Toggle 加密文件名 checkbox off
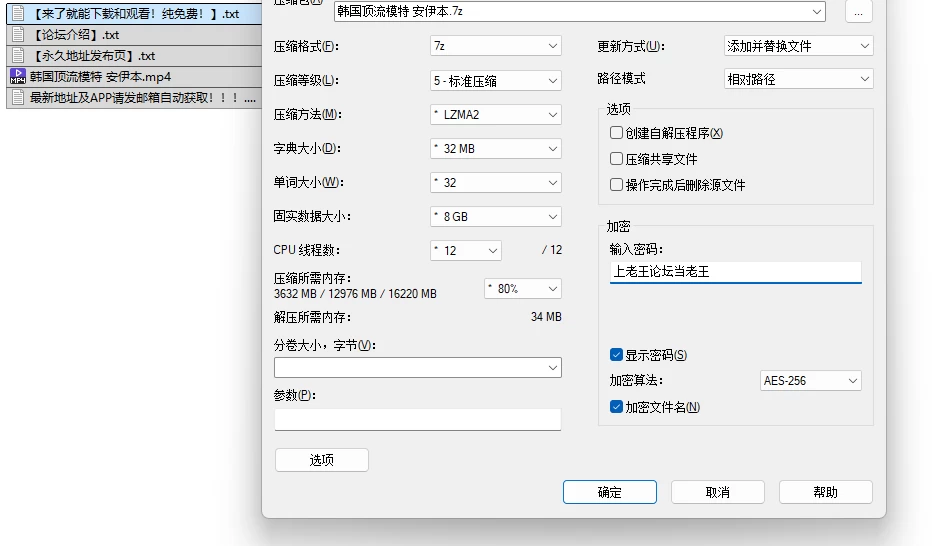 [616, 407]
